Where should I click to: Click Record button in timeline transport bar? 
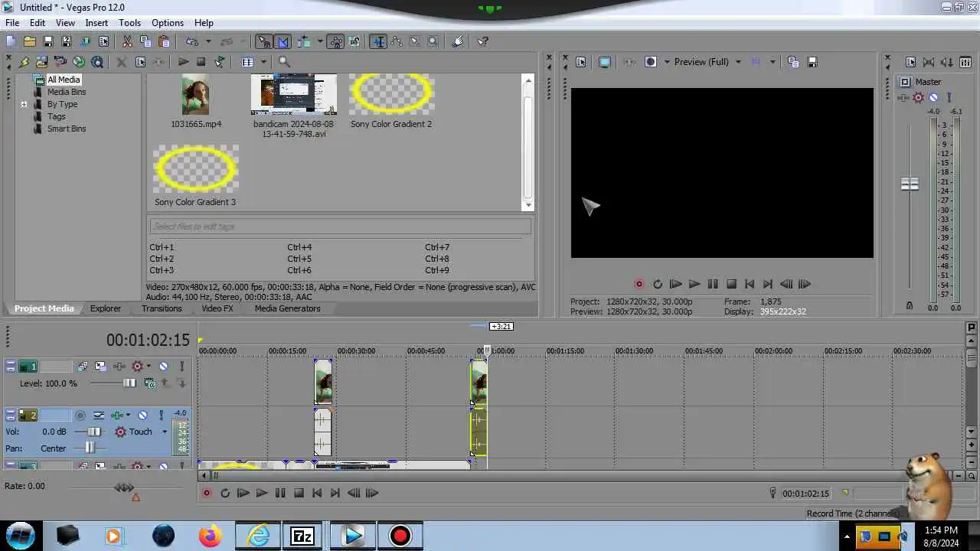point(207,494)
